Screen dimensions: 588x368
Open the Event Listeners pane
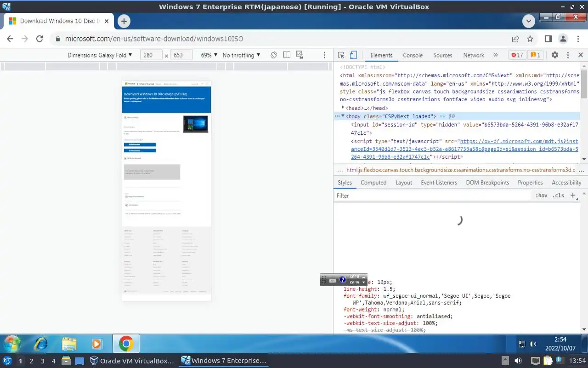tap(439, 183)
